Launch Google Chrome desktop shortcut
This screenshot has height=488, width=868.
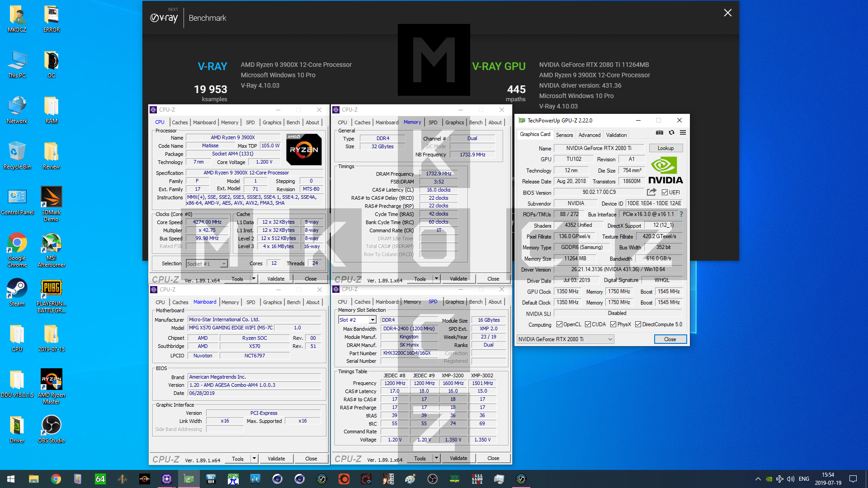point(17,250)
